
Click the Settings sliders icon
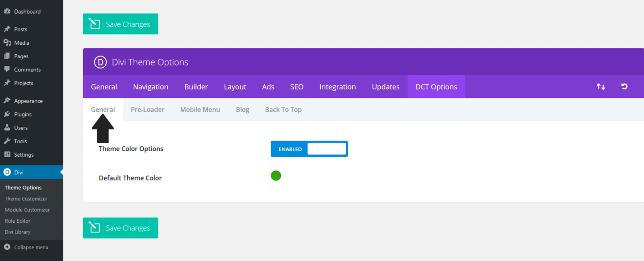pos(7,154)
